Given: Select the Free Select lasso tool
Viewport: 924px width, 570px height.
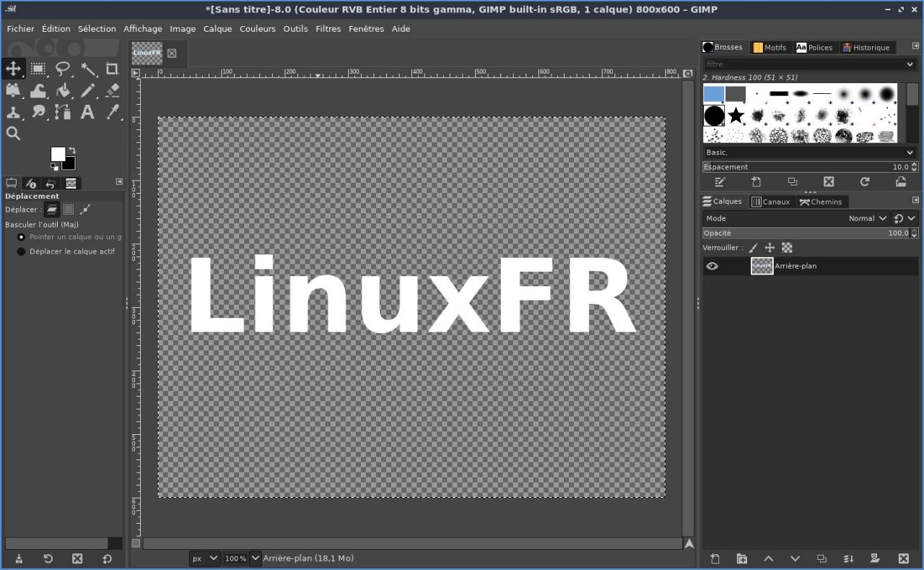Looking at the screenshot, I should (63, 69).
